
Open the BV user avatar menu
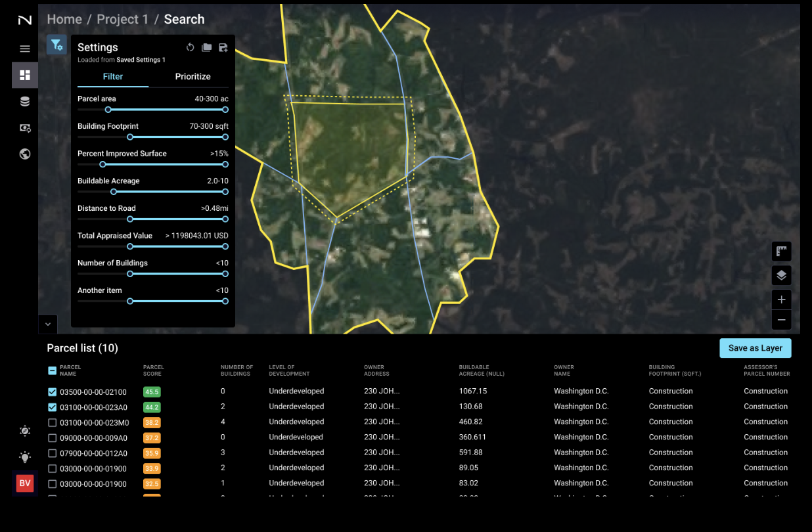coord(24,483)
